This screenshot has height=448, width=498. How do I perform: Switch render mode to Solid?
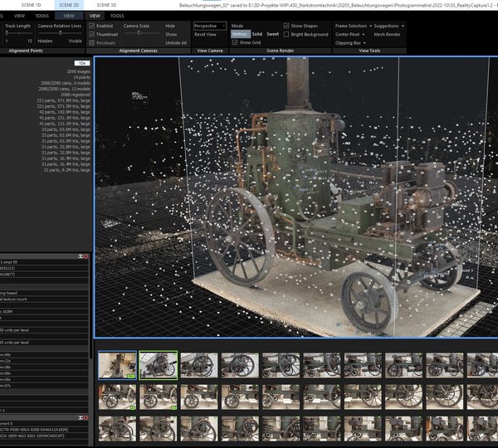257,34
